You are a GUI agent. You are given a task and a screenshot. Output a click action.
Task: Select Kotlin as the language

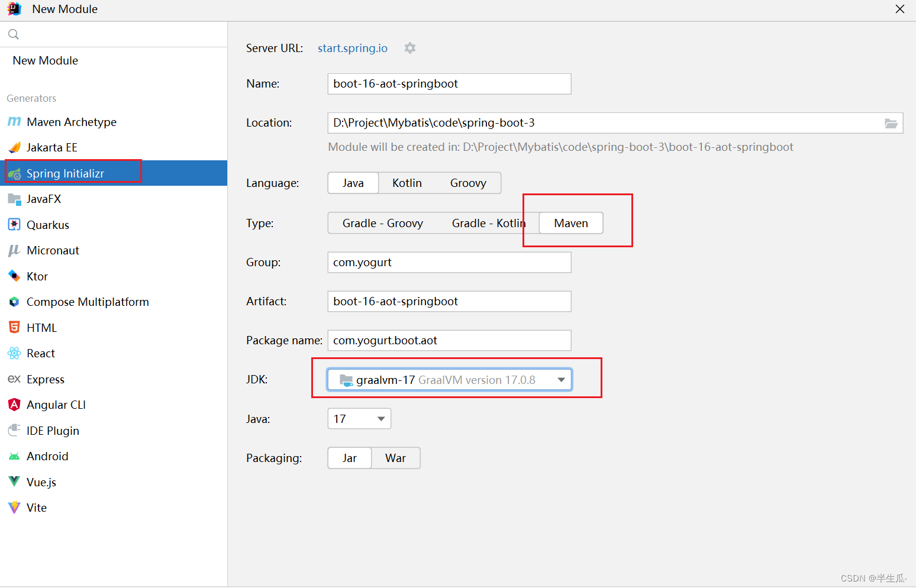coord(407,183)
